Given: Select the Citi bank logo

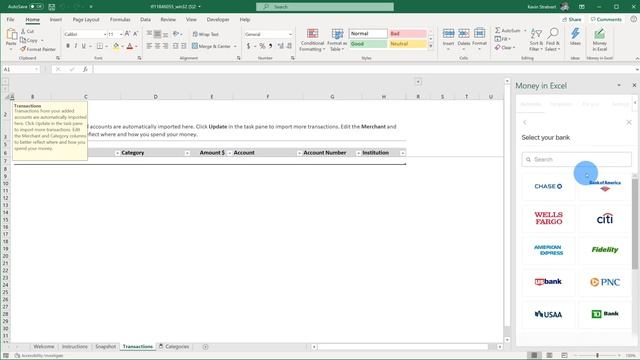Looking at the screenshot, I should 604,218.
